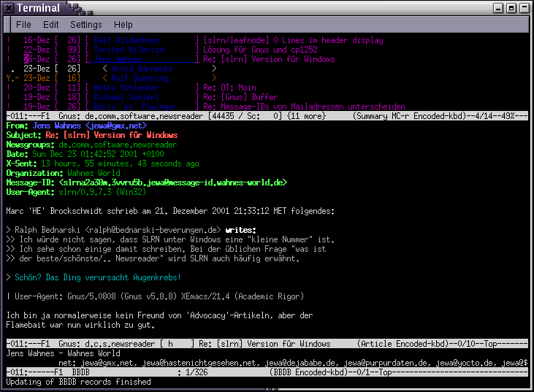
Task: Click jewa@hastenichtgesehen.net in BBDB record
Action: pos(199,363)
